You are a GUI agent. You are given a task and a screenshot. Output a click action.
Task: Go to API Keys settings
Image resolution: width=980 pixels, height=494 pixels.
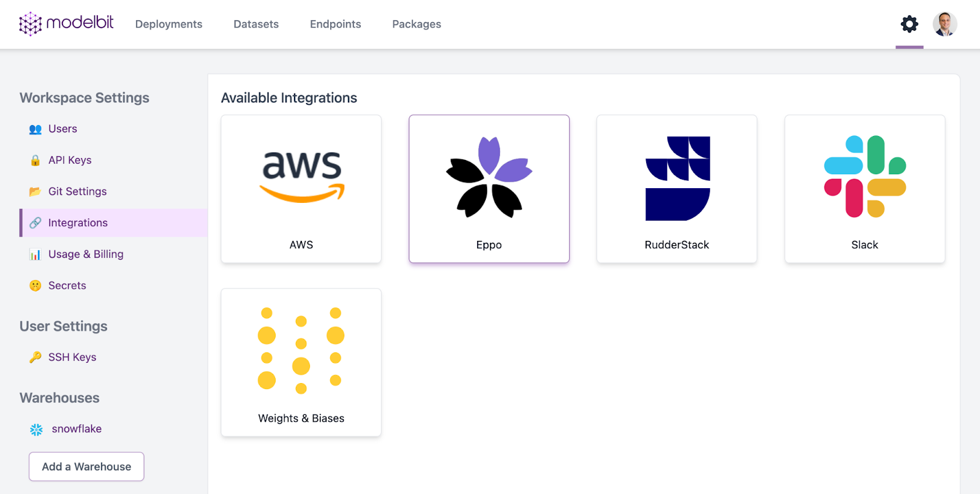70,160
